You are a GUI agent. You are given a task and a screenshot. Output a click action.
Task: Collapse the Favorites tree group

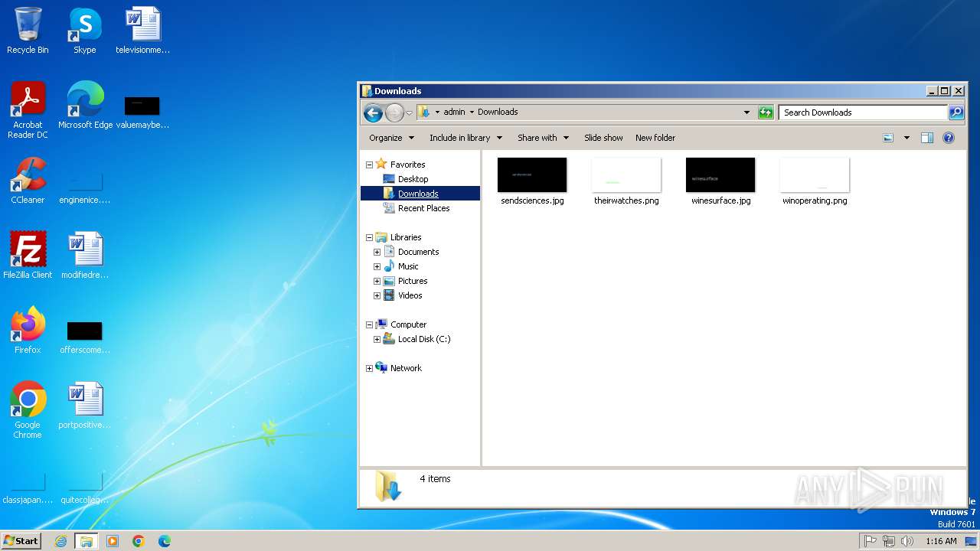point(369,165)
